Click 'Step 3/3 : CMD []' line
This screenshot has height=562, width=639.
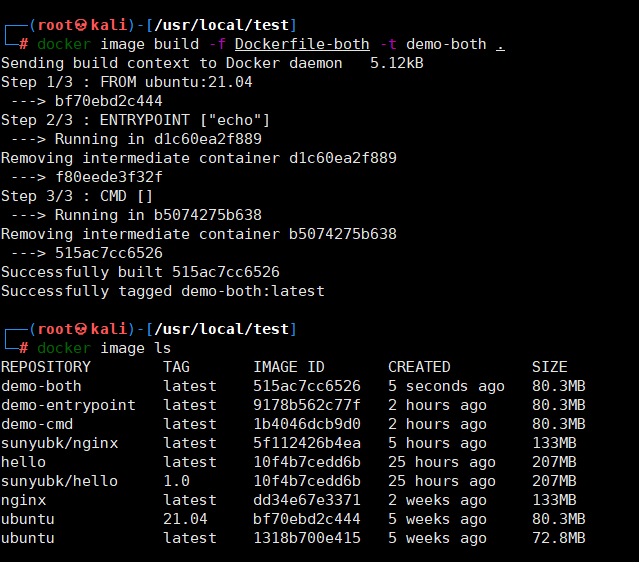tap(77, 196)
